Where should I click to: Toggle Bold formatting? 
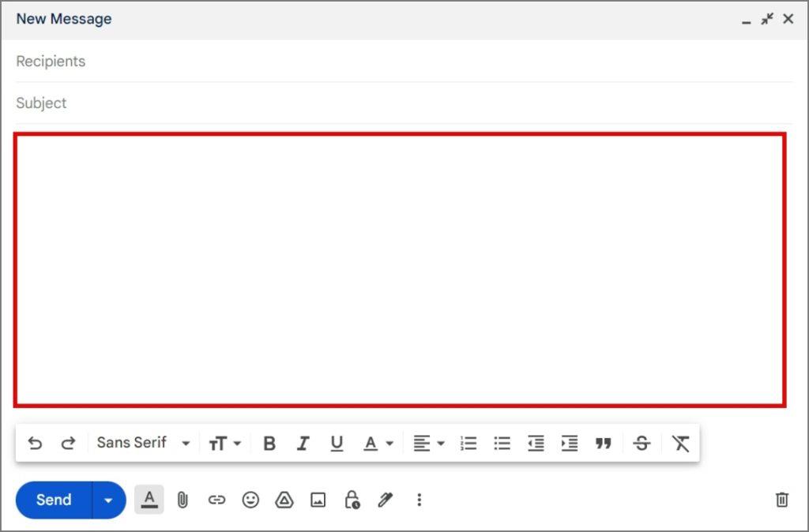click(269, 443)
